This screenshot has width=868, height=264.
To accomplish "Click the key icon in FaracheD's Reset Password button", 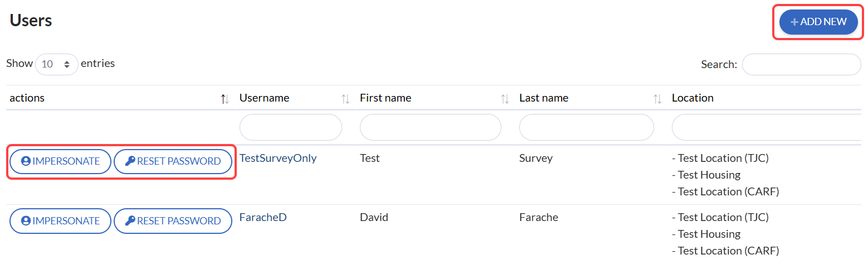I will 130,221.
